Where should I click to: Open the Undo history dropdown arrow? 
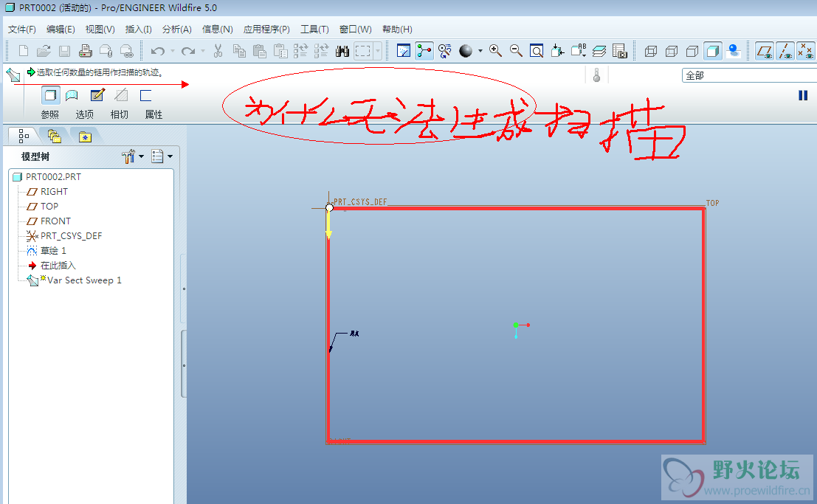click(173, 51)
